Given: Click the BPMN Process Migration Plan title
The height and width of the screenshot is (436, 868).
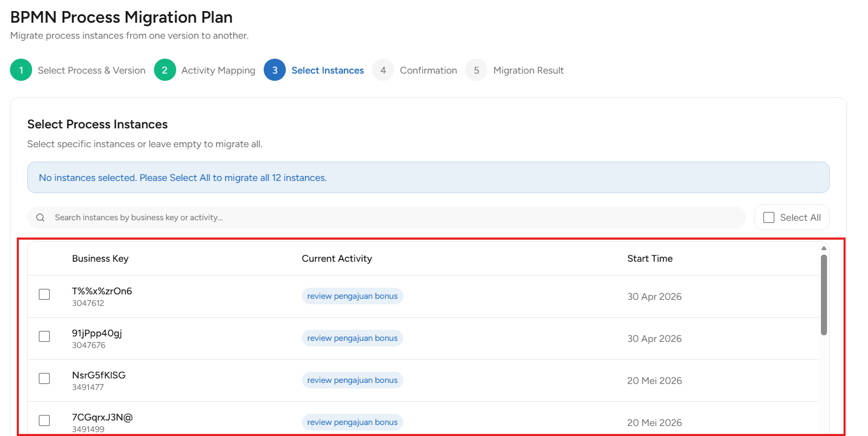Looking at the screenshot, I should [x=121, y=17].
